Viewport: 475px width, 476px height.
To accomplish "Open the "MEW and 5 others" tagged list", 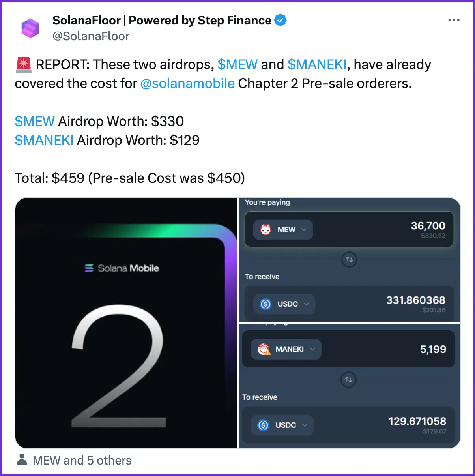I will pos(82,460).
